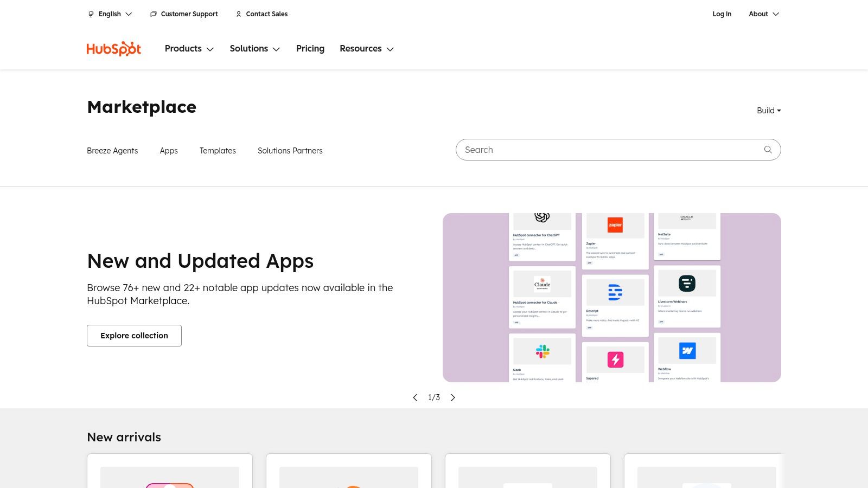Viewport: 868px width, 488px height.
Task: Click the Customer Support chat icon
Action: point(153,14)
